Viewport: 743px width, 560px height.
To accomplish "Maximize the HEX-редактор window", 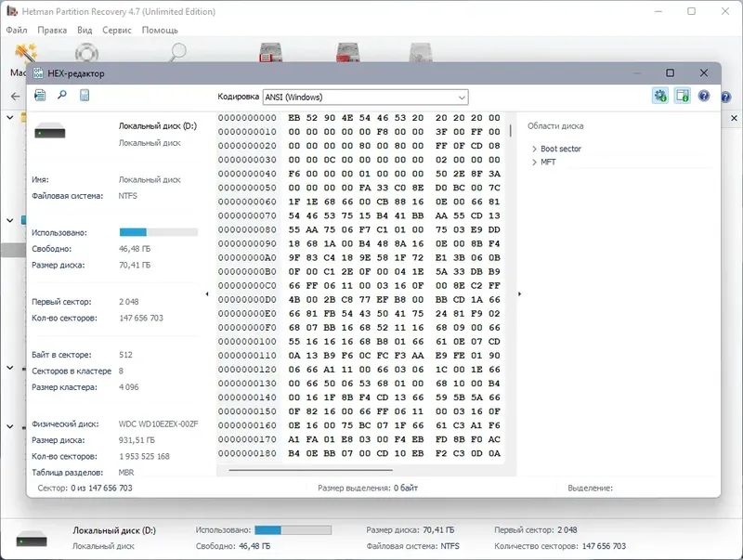I will click(x=670, y=73).
